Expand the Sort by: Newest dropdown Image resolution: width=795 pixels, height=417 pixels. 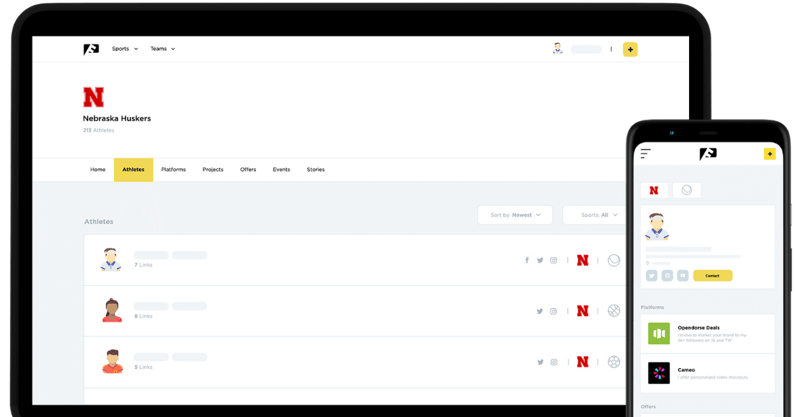coord(515,215)
